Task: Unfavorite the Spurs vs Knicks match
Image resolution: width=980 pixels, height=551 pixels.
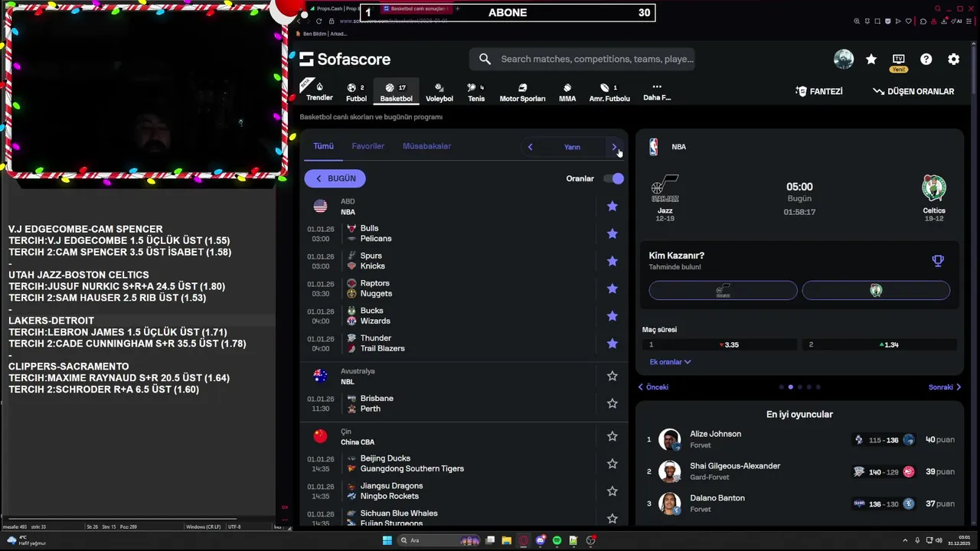Action: 612,261
